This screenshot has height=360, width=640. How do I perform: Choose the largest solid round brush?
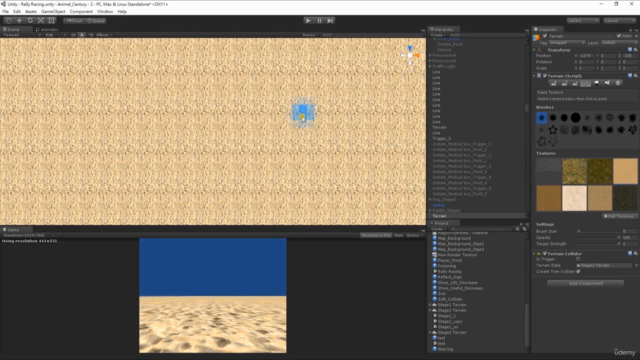tap(576, 118)
